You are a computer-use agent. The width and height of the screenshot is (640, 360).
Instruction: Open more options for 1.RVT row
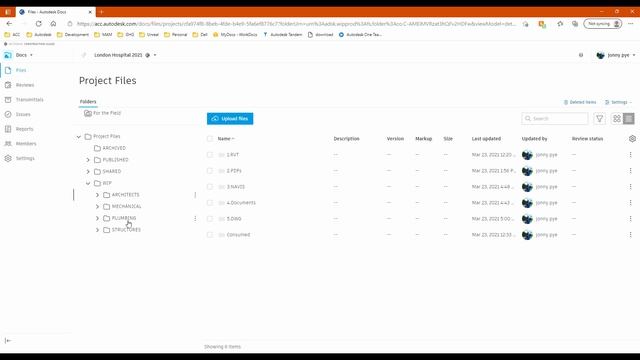[630, 155]
